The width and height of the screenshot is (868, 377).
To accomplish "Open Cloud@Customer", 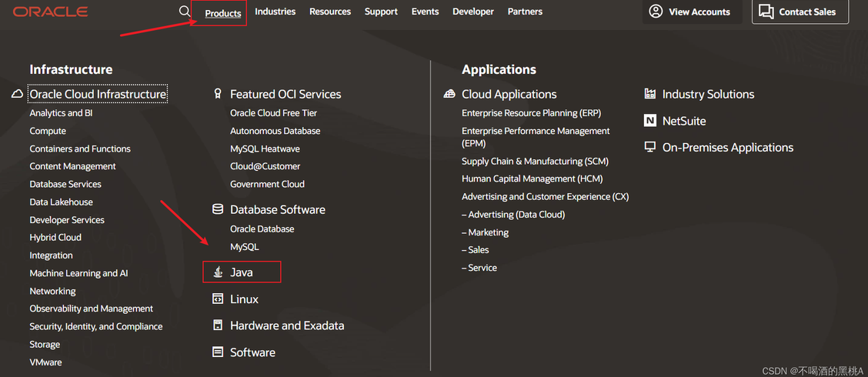I will pyautogui.click(x=265, y=166).
